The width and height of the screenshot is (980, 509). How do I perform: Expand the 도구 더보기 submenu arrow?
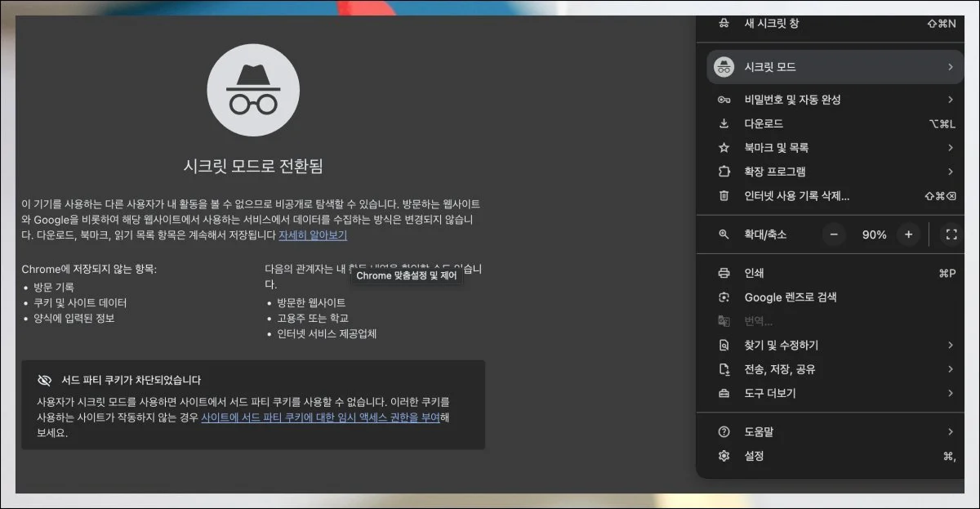(950, 393)
